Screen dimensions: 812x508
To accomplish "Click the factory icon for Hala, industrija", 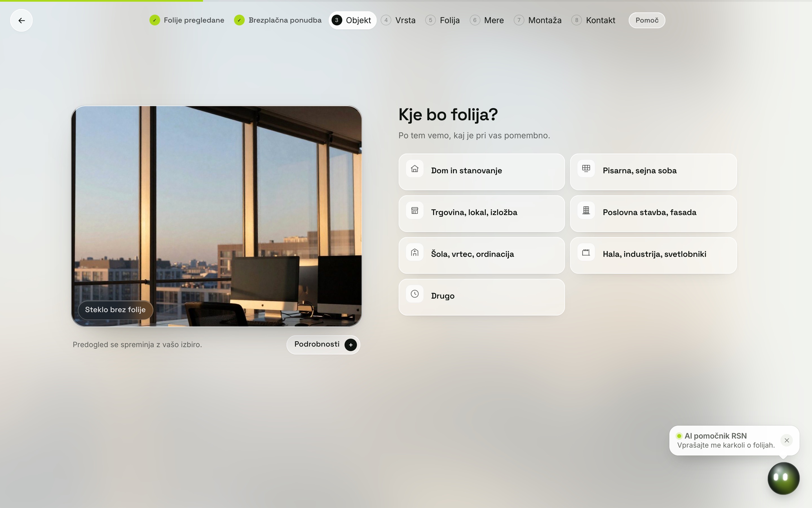I will (586, 252).
